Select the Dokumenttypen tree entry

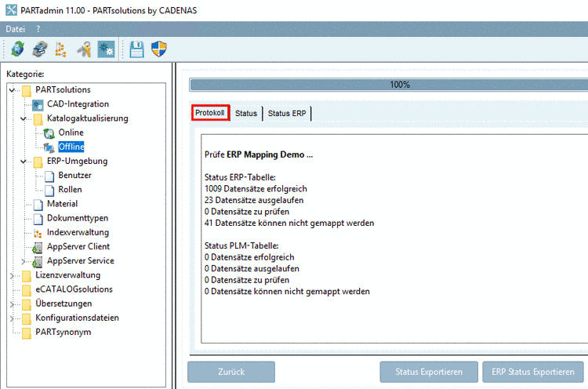(x=78, y=218)
